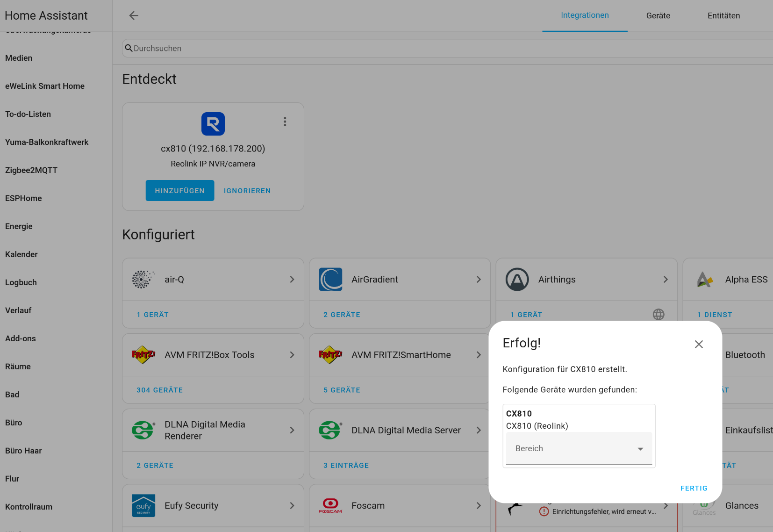
Task: Click the AVM FRITZ!SmartHome logo
Action: pyautogui.click(x=330, y=355)
